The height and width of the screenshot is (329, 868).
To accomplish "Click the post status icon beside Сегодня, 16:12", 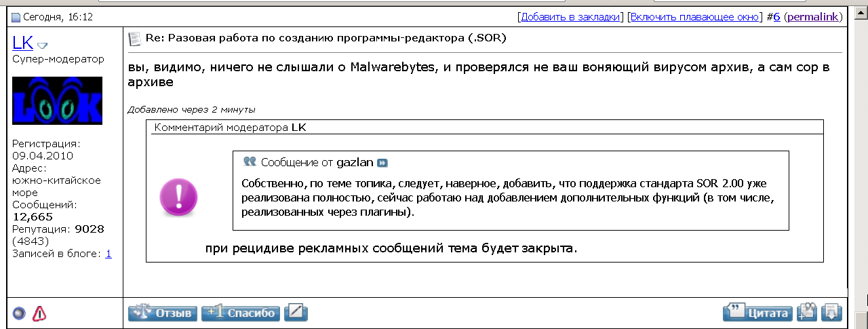I will (x=16, y=17).
